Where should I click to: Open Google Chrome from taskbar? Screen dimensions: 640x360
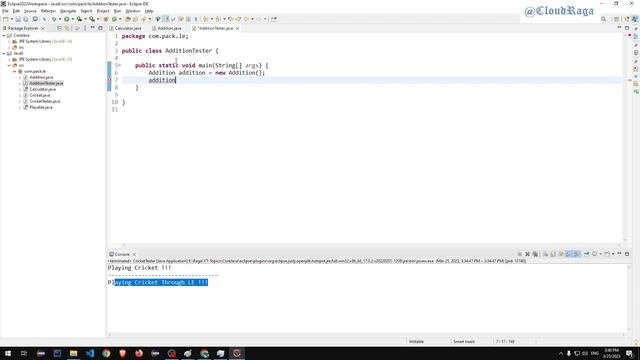106,353
